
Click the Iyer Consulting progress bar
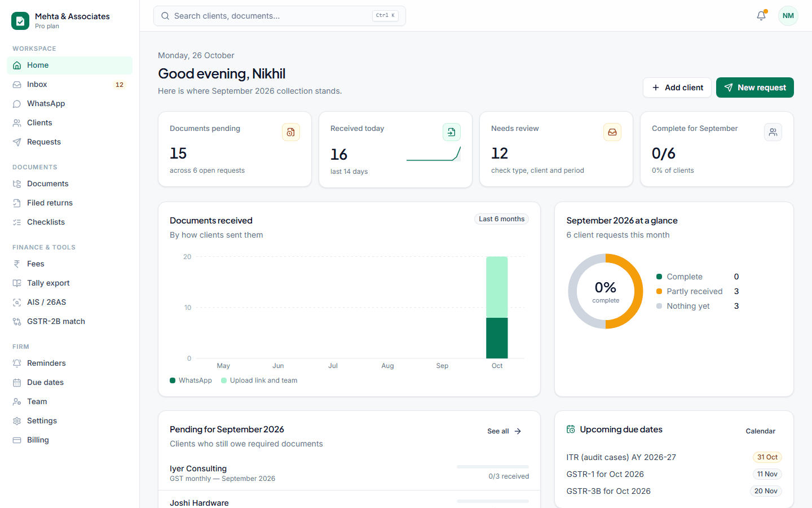(493, 467)
